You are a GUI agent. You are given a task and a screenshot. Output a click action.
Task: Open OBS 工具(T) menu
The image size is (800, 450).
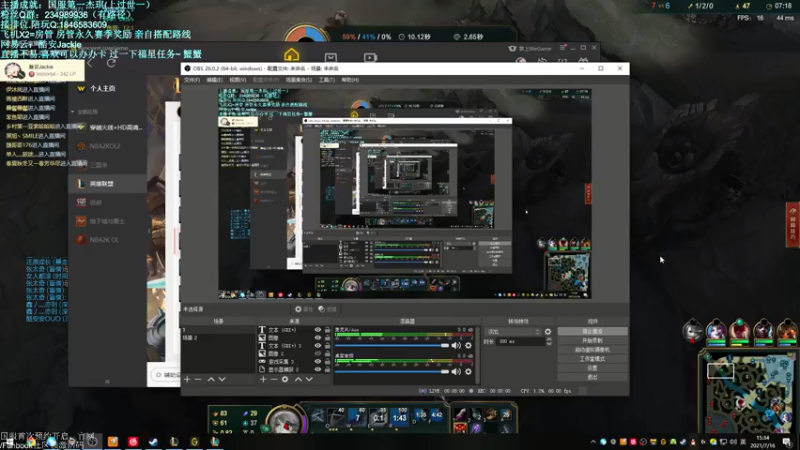tap(327, 80)
